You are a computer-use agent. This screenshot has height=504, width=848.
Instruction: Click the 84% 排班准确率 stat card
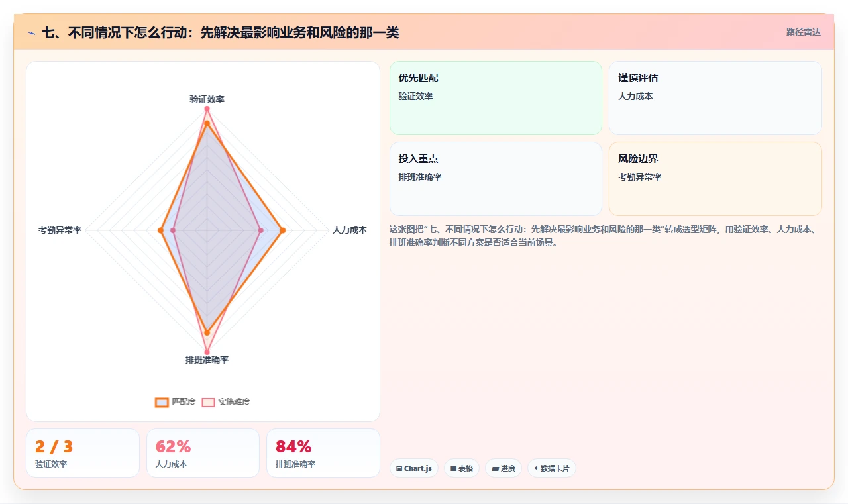pos(323,453)
